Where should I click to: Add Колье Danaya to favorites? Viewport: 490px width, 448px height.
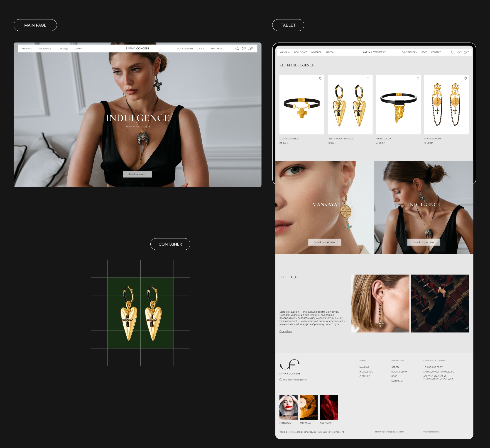[x=417, y=78]
